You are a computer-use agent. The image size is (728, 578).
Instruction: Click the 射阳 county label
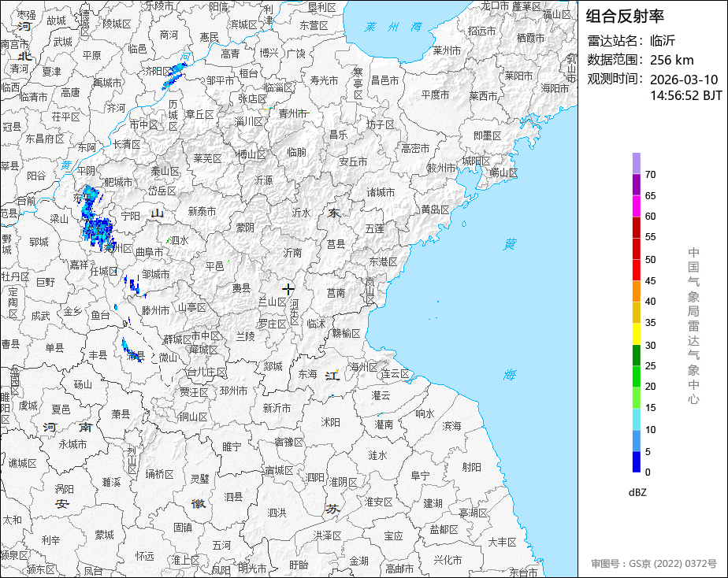(472, 467)
